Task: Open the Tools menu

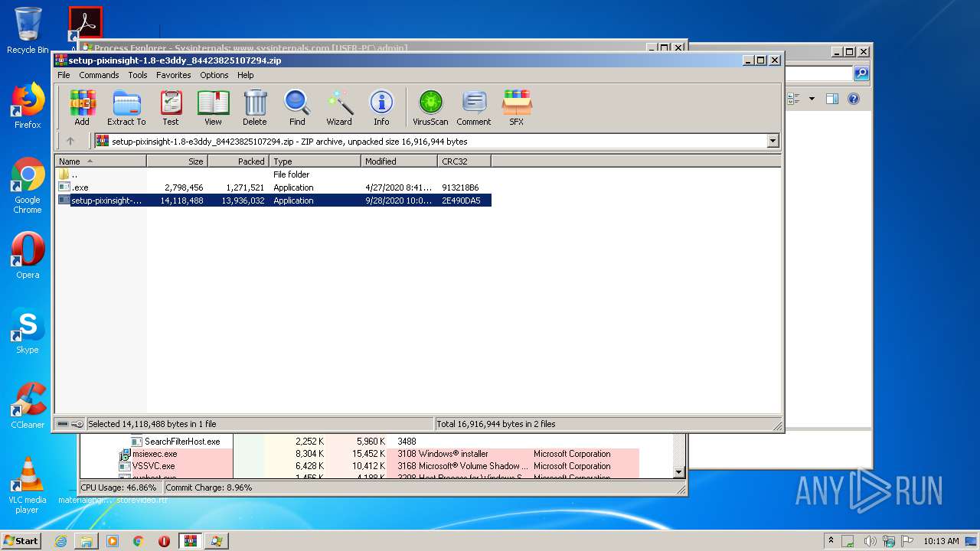Action: [138, 75]
